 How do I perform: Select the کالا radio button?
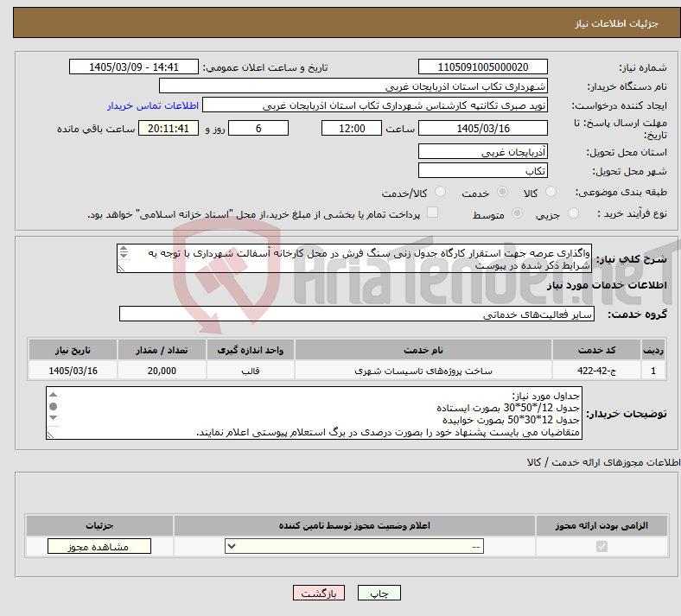pyautogui.click(x=551, y=192)
